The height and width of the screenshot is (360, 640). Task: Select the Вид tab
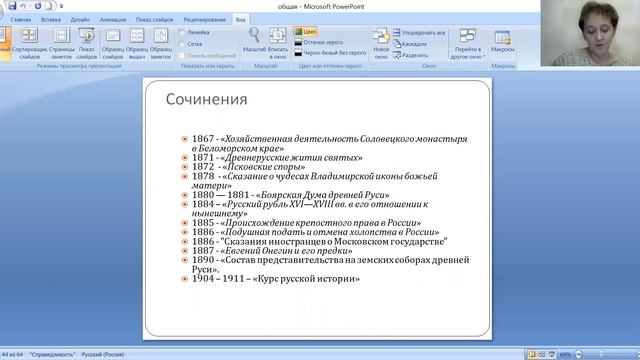click(x=240, y=20)
